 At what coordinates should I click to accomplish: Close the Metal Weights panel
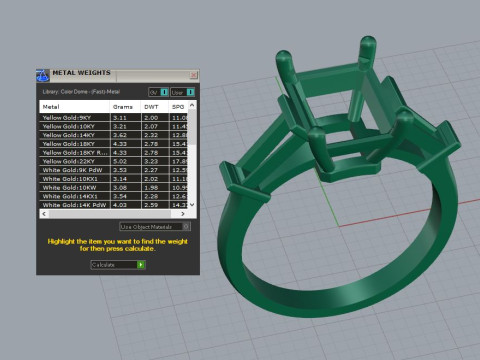point(193,75)
